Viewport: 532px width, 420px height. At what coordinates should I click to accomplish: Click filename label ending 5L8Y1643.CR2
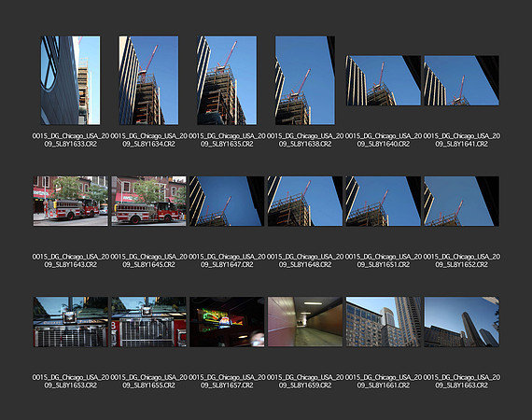(71, 260)
